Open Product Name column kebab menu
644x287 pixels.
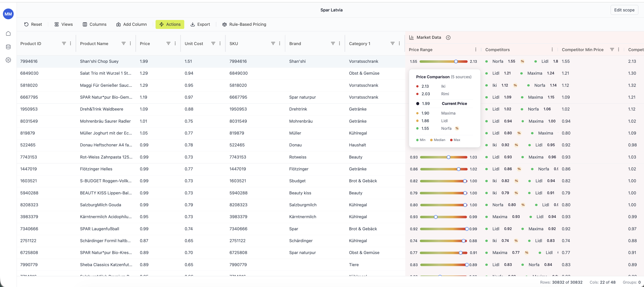tap(130, 43)
